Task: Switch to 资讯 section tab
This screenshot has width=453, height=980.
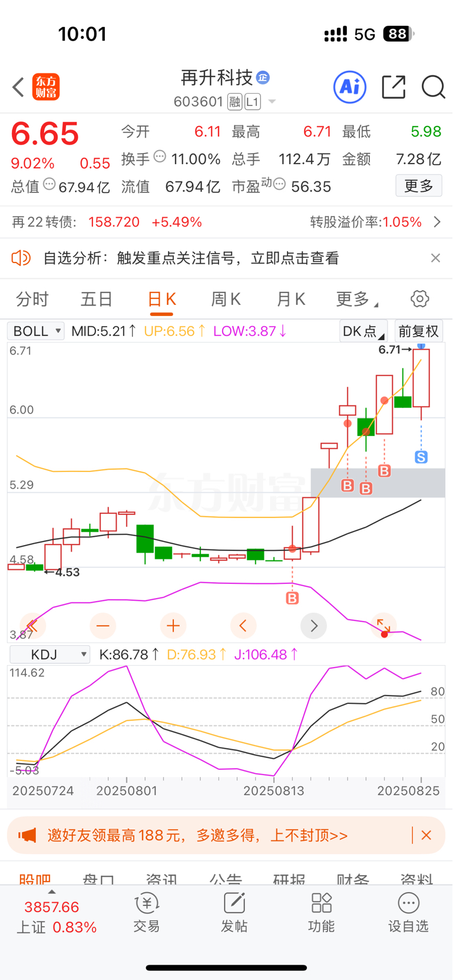Action: point(162,879)
